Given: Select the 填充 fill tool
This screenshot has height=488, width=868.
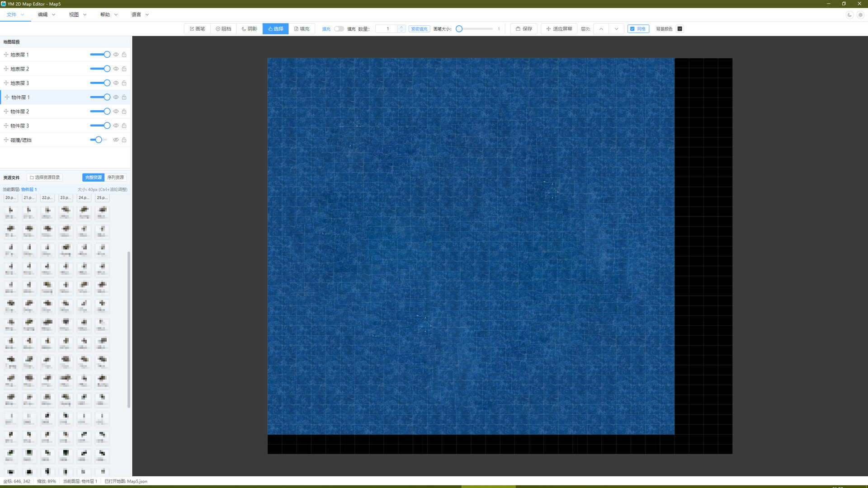Looking at the screenshot, I should tap(302, 29).
